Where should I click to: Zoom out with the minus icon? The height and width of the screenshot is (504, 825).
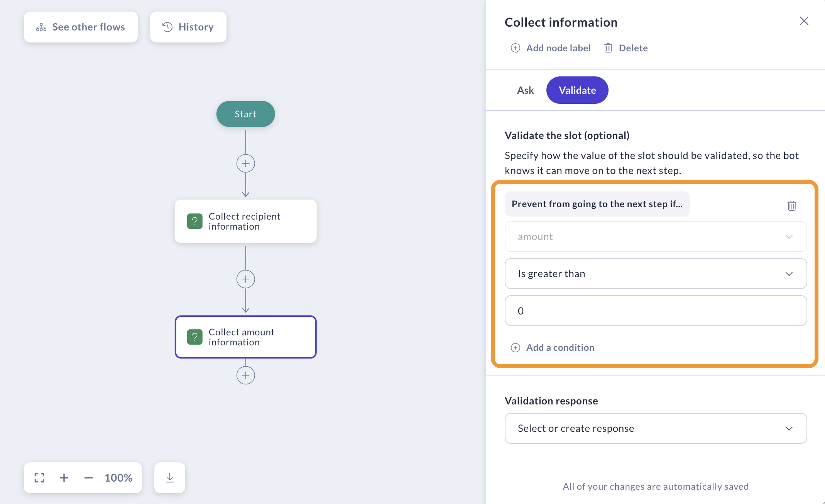click(x=88, y=478)
